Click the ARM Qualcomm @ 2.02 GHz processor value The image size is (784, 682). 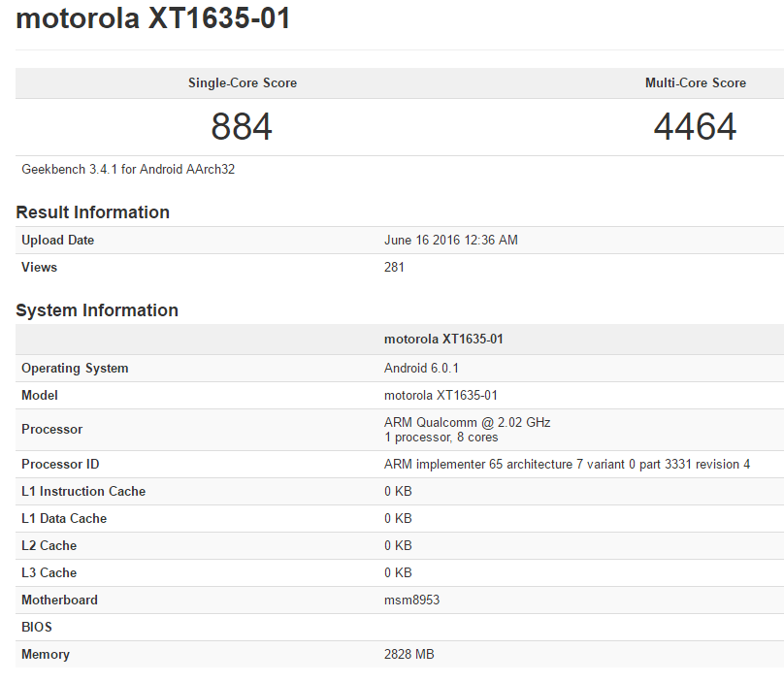(468, 423)
